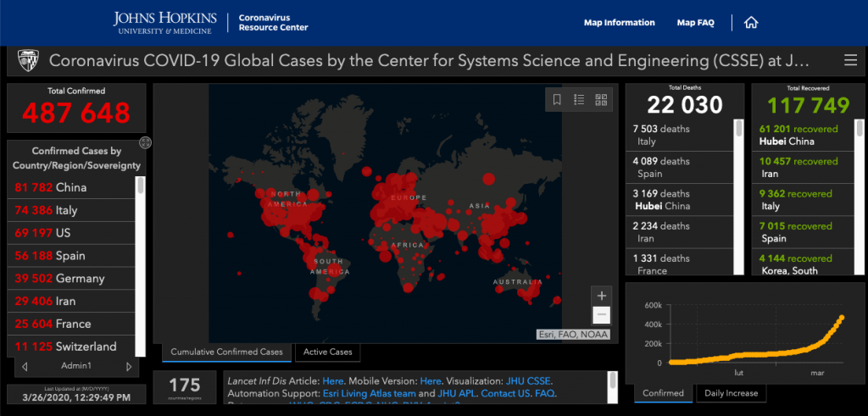Go to previous Admin level arrow
The image size is (868, 416).
tap(24, 367)
